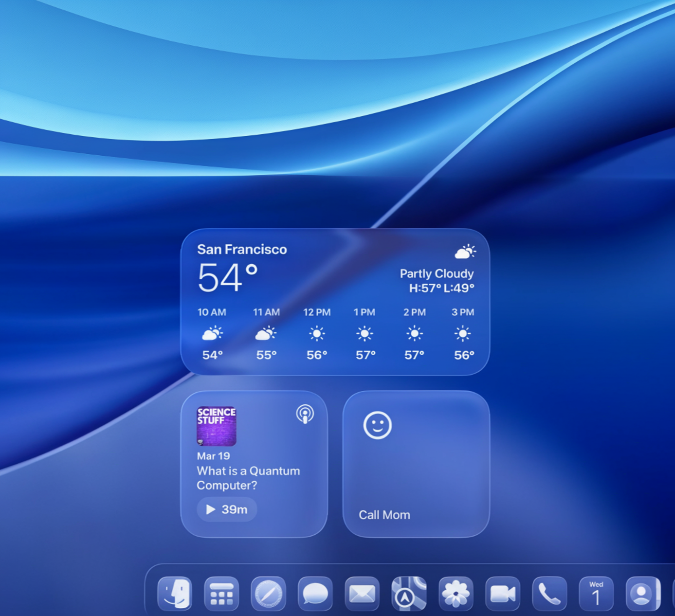Click San Francisco in weather widget
This screenshot has height=616, width=675.
click(x=242, y=250)
